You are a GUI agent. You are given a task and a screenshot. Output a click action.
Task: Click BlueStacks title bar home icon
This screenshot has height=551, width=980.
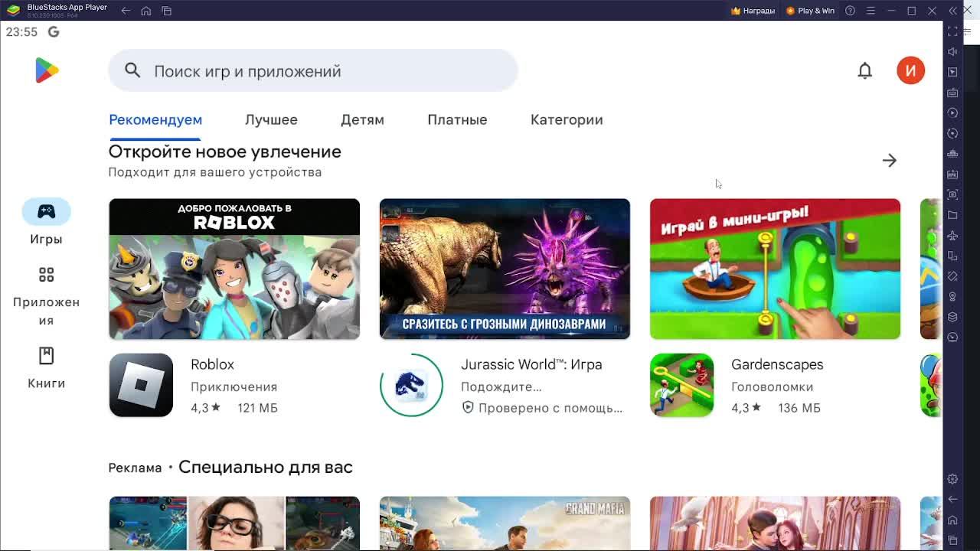point(146,11)
